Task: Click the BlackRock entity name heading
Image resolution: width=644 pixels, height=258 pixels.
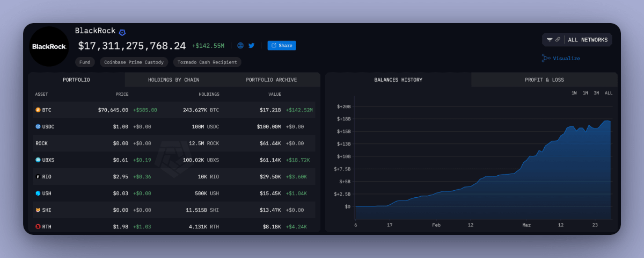Action: coord(95,31)
